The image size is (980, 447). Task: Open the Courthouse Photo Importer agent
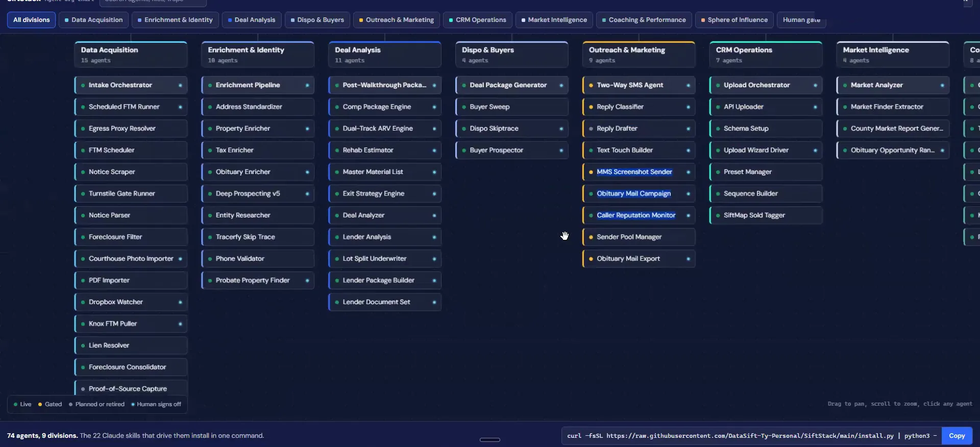131,259
